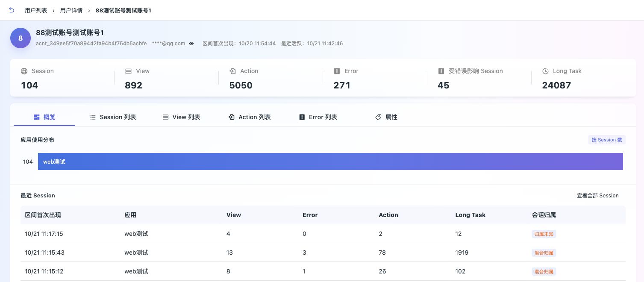This screenshot has width=644, height=282.
Task: Click the user avatar showing 8
Action: (x=21, y=38)
